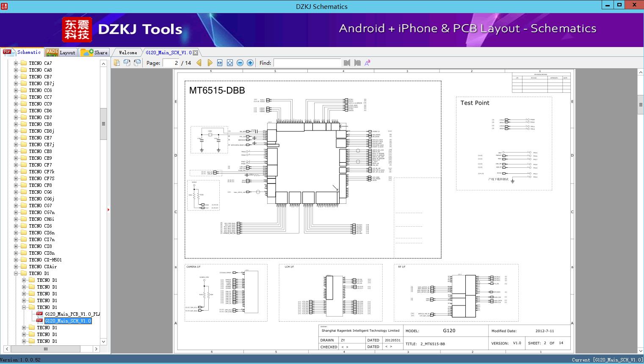Open the Share tab
Screen dimensions: 644x364
click(94, 53)
